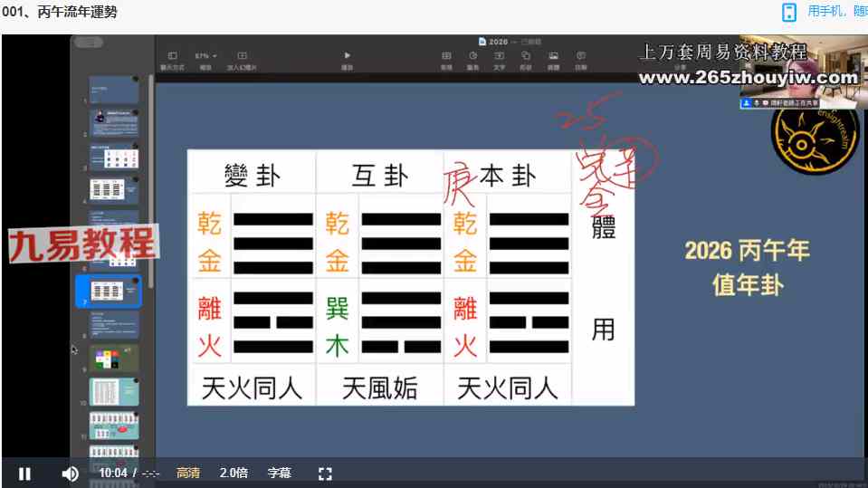Image resolution: width=868 pixels, height=488 pixels.
Task: Toggle 字幕 subtitles
Action: point(280,473)
